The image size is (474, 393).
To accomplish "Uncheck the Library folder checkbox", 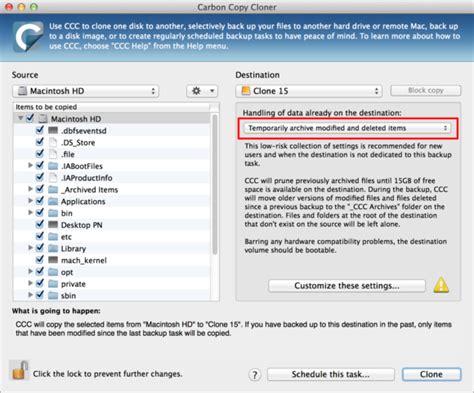I will pyautogui.click(x=40, y=248).
